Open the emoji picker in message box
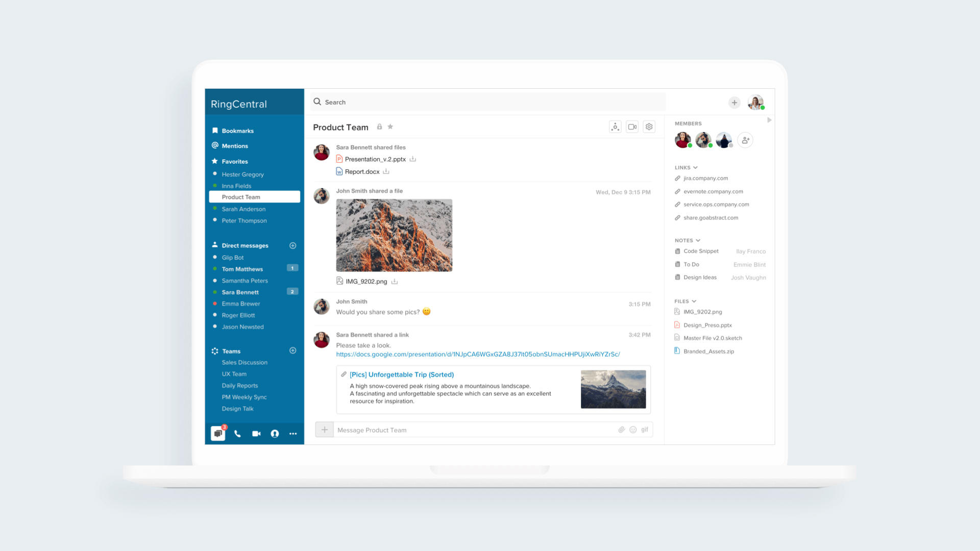980x551 pixels. click(633, 430)
